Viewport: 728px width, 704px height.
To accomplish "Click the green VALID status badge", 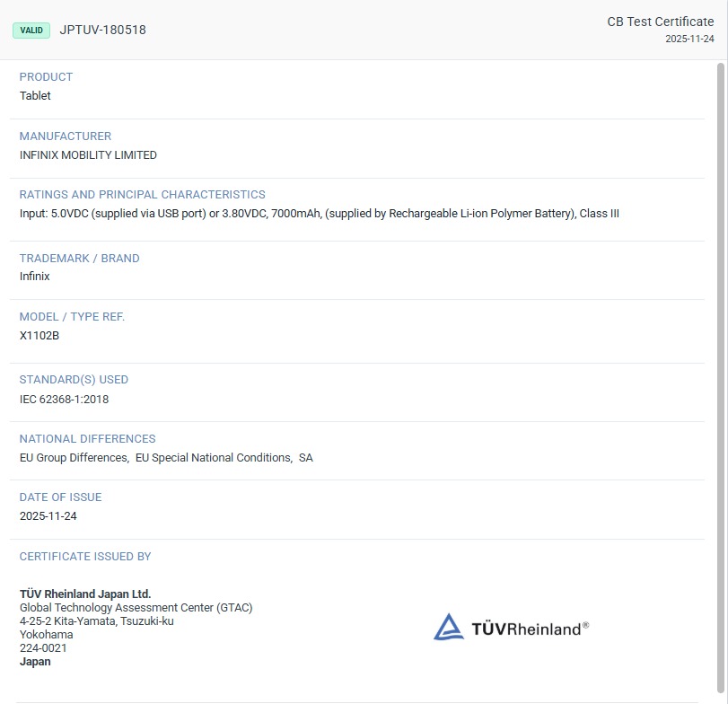I will tap(31, 30).
